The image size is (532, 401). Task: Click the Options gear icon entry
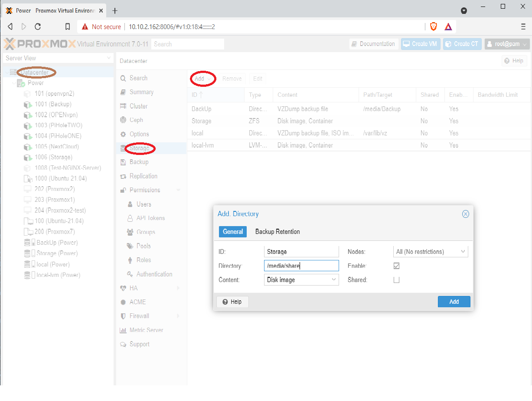tap(123, 134)
